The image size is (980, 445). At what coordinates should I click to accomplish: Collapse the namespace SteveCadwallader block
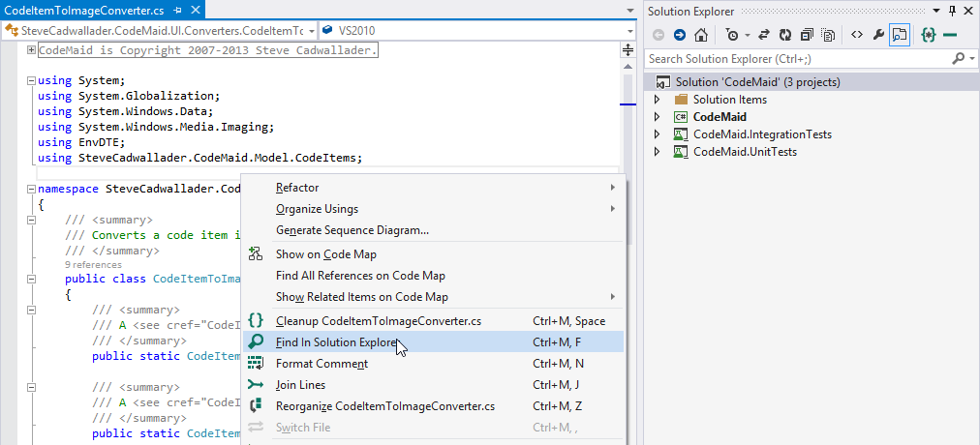pyautogui.click(x=31, y=189)
